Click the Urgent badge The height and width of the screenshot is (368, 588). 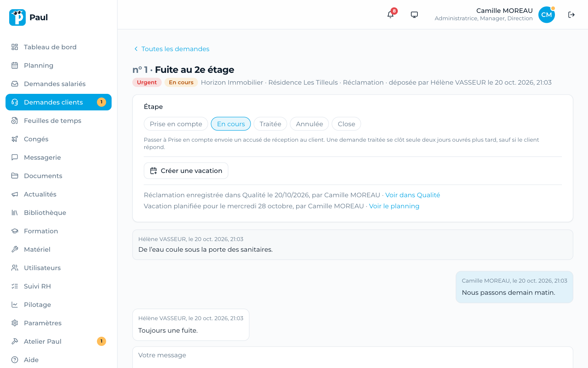(147, 82)
